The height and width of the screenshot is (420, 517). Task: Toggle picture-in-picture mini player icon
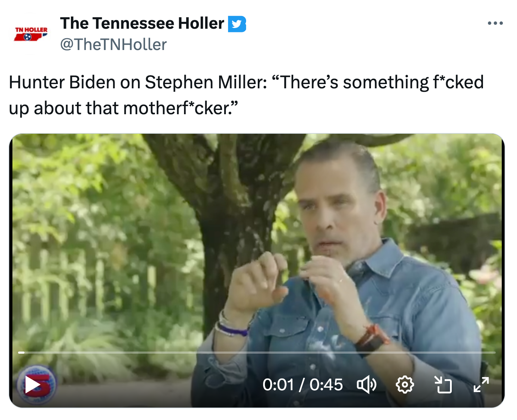pyautogui.click(x=443, y=385)
